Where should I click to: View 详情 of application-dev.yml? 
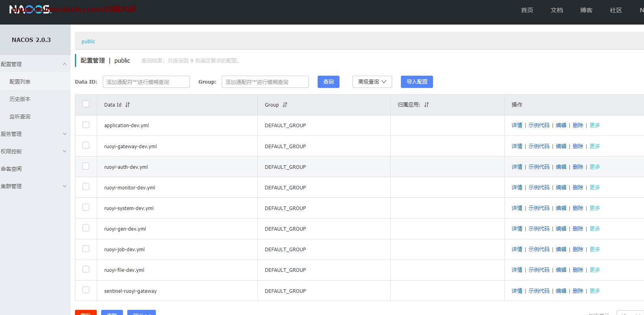[x=517, y=125]
